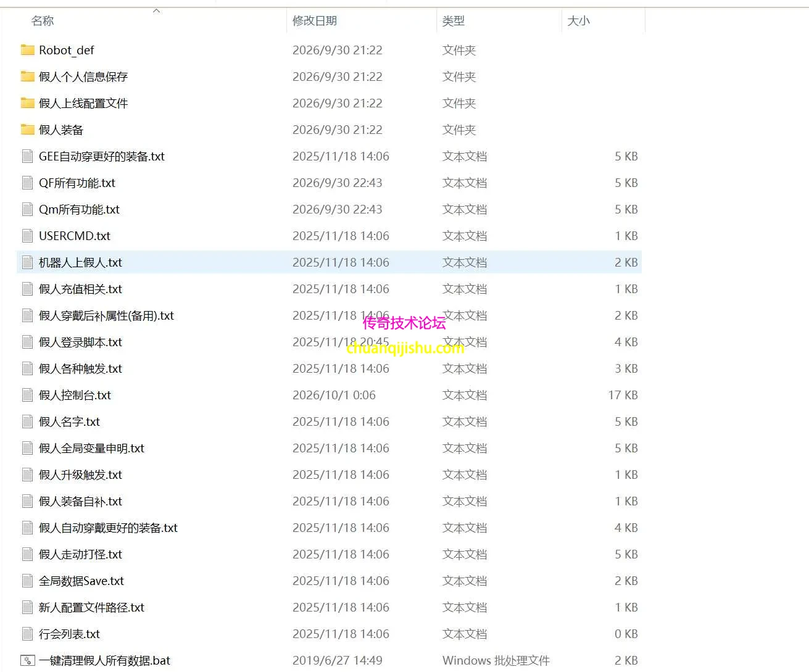Image resolution: width=809 pixels, height=672 pixels.
Task: Click the Robot_def folder icon
Action: pos(27,50)
